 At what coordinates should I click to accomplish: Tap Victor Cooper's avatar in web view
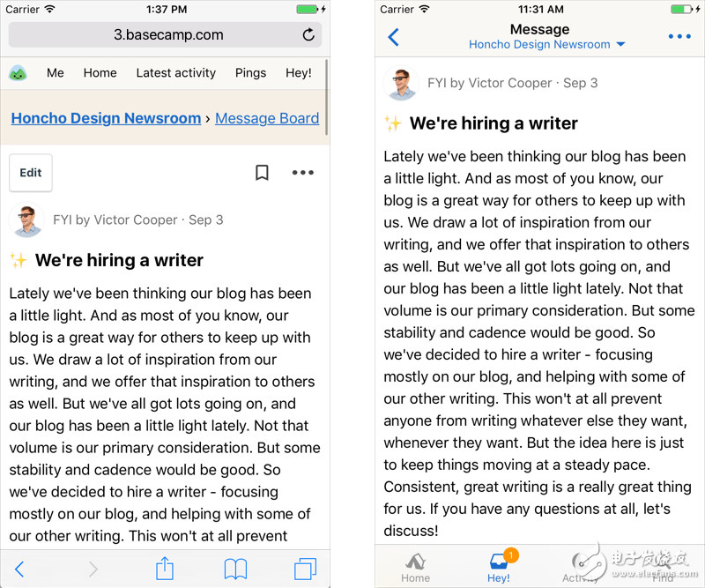(26, 220)
